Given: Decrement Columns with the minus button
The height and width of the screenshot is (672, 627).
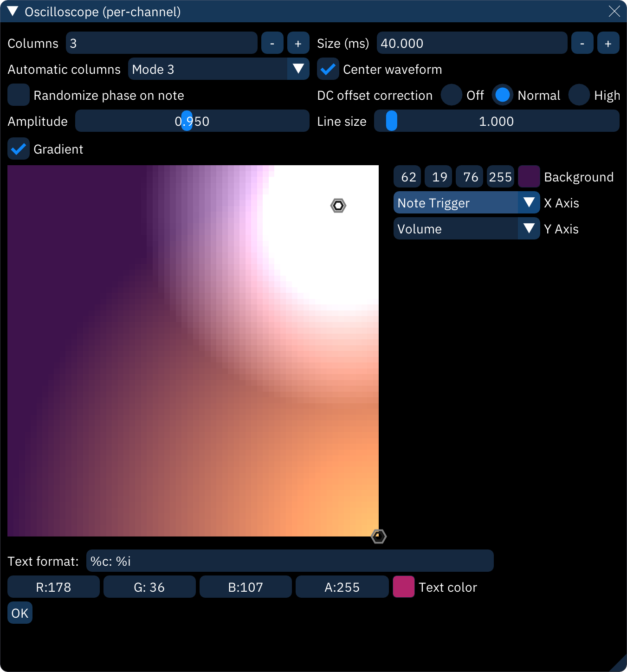Looking at the screenshot, I should pyautogui.click(x=272, y=43).
